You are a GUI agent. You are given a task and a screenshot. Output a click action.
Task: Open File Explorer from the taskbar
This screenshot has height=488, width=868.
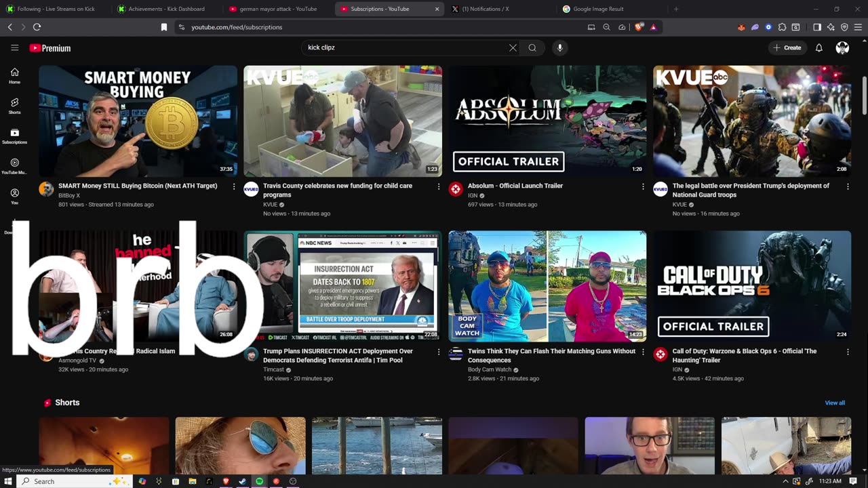click(x=192, y=481)
